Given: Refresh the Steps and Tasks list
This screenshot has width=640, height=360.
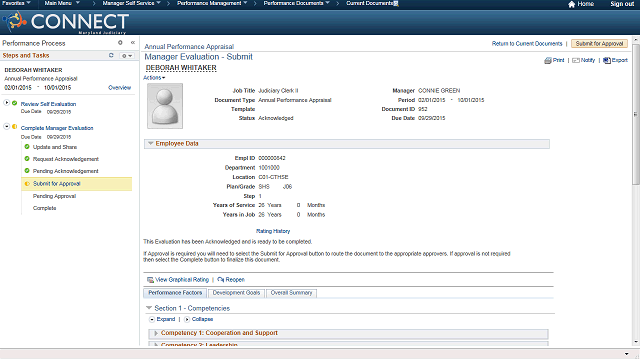Looking at the screenshot, I should tap(111, 55).
